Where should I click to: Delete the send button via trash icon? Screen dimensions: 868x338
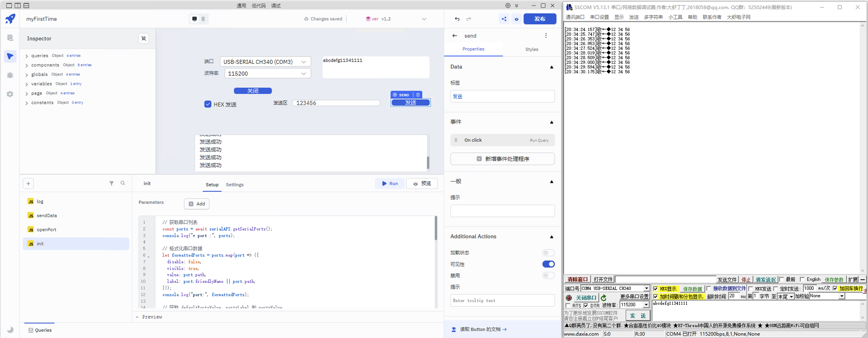pyautogui.click(x=418, y=95)
